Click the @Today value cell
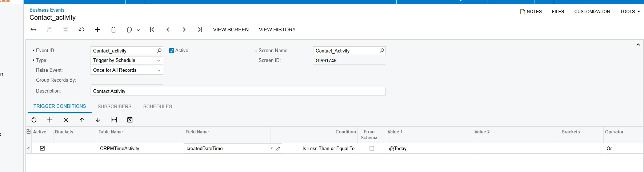644x172 pixels. 429,148
